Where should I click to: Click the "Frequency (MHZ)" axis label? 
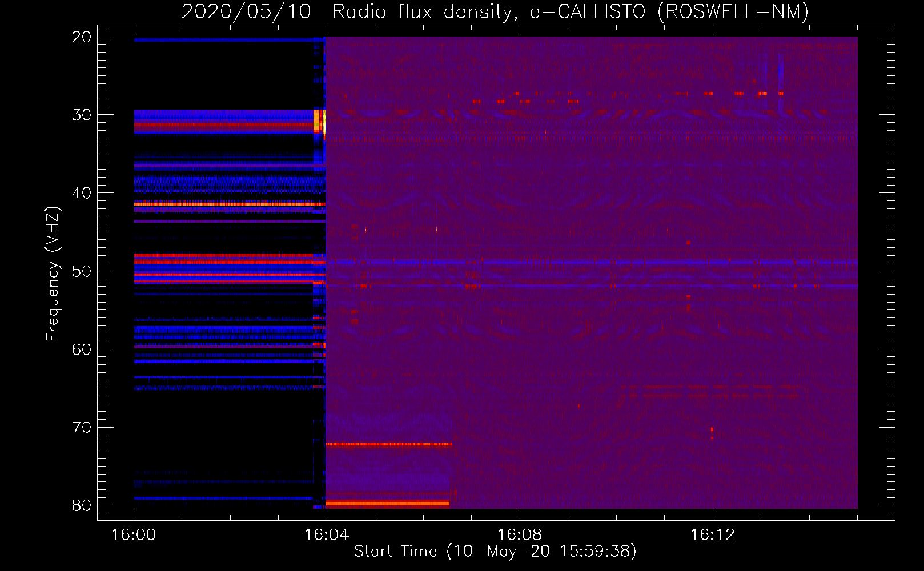pos(53,274)
